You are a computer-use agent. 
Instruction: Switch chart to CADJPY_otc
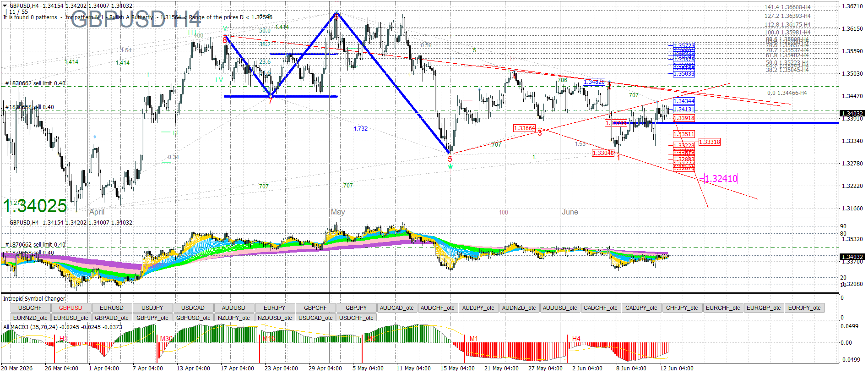pos(641,308)
